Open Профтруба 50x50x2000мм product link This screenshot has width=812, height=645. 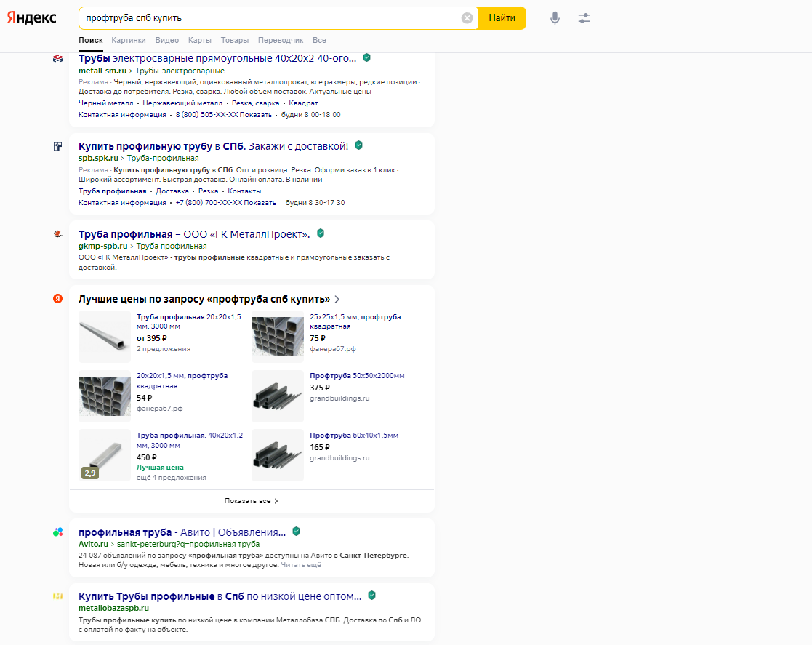(x=358, y=376)
